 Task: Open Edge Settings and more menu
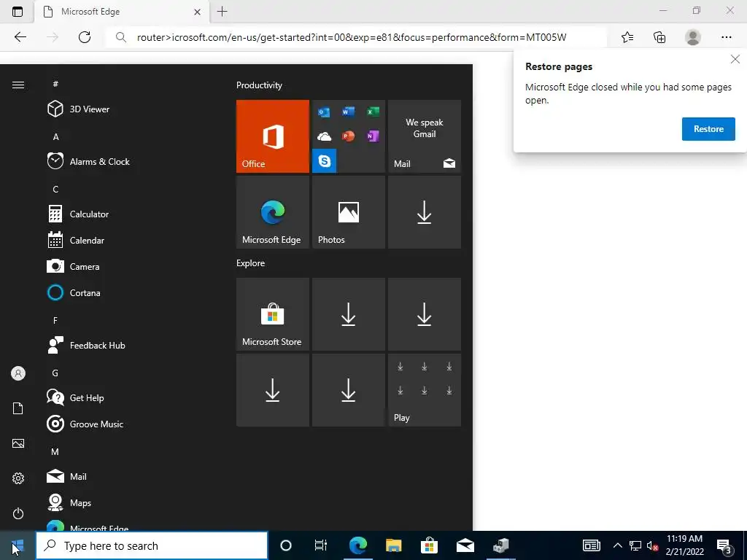click(726, 37)
